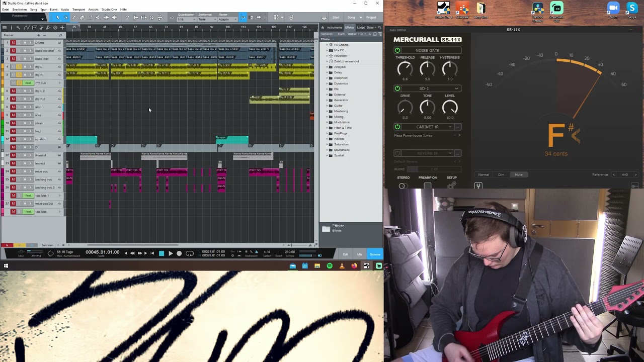Switch to Loops browser tab

[x=361, y=28]
